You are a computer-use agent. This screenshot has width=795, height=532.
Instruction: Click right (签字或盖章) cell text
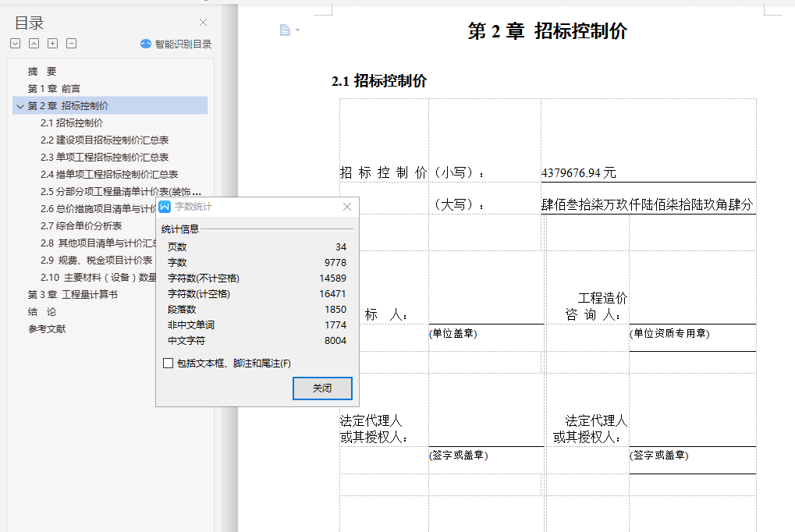pyautogui.click(x=659, y=456)
